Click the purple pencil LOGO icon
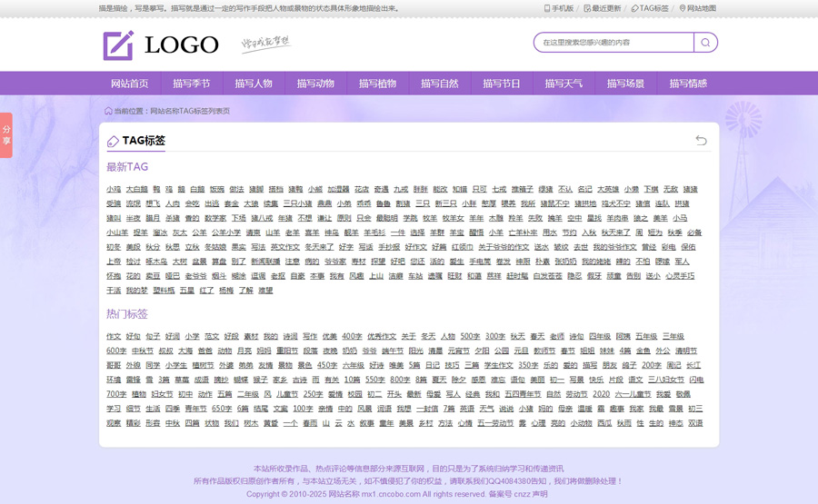This screenshot has width=818, height=504. pyautogui.click(x=118, y=45)
